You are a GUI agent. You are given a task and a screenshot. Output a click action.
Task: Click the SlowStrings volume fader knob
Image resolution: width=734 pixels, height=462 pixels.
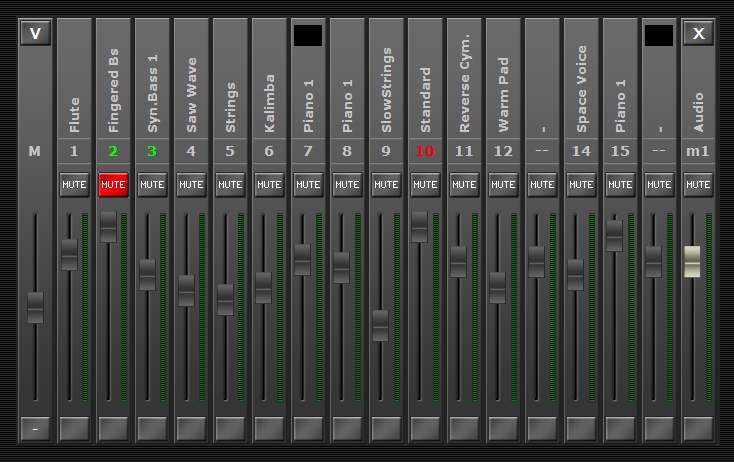[x=381, y=326]
